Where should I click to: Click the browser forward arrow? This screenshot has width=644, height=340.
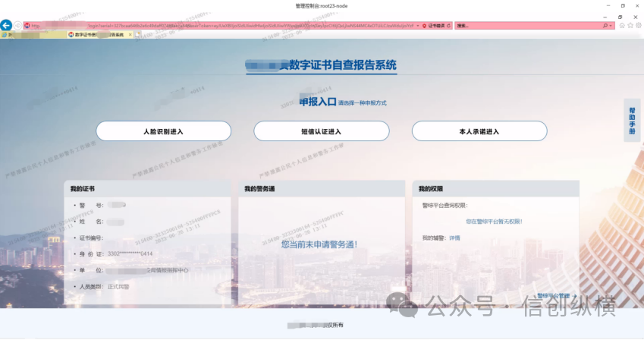coord(17,26)
